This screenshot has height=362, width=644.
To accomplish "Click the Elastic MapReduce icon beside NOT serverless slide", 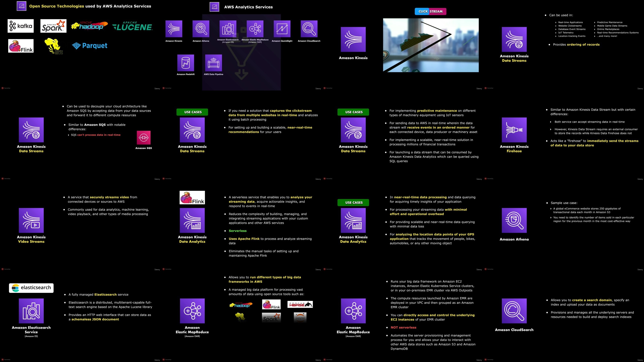I will (x=353, y=311).
